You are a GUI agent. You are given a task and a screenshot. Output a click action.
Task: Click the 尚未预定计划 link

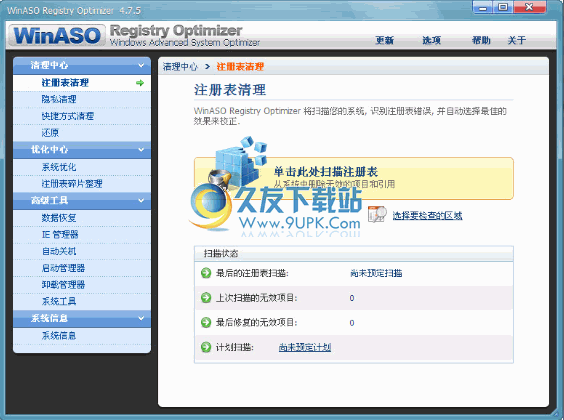(305, 347)
